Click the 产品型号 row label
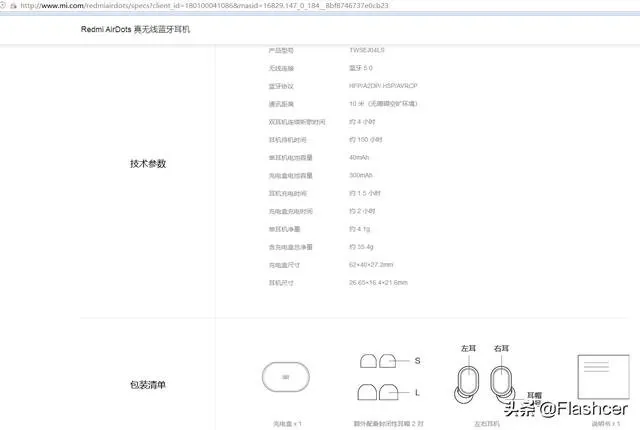 click(281, 51)
